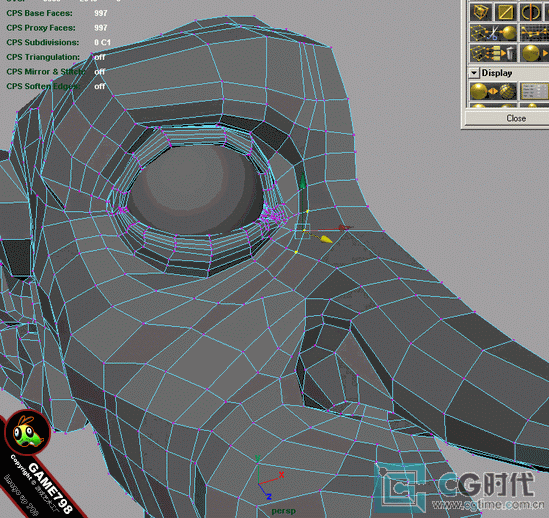Click the red X-axis manipulator handle
Screen dimensions: 549x518
pos(343,228)
